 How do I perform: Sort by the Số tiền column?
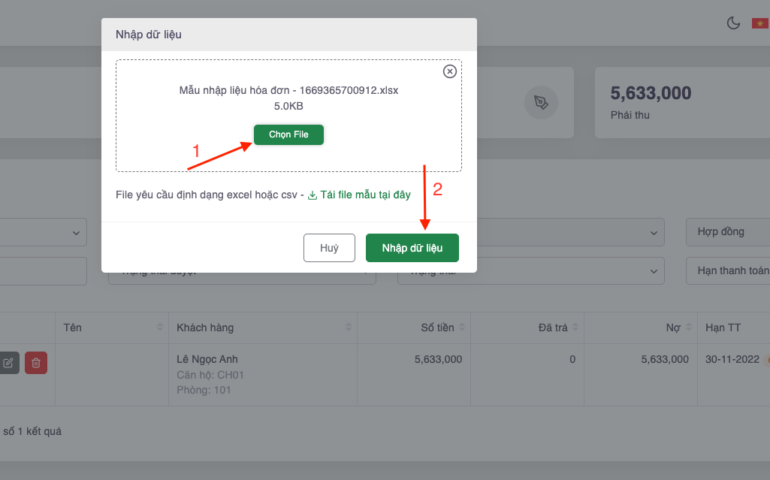pyautogui.click(x=468, y=328)
